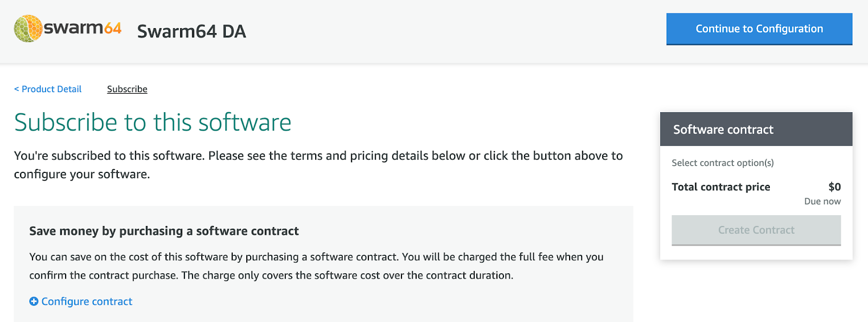
Task: Click the You're subscribed to this software sentence
Action: tap(318, 156)
